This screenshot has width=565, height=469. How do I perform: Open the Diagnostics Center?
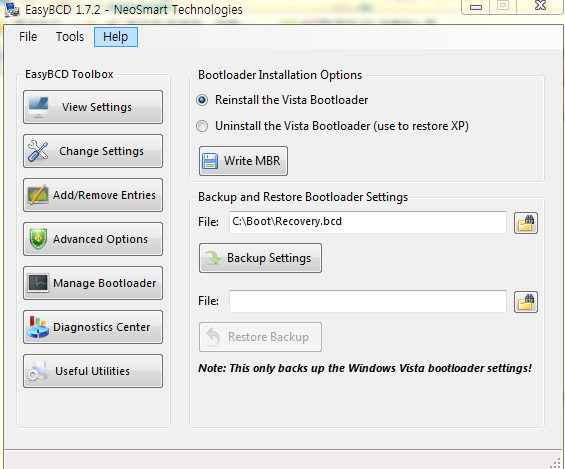pos(93,327)
